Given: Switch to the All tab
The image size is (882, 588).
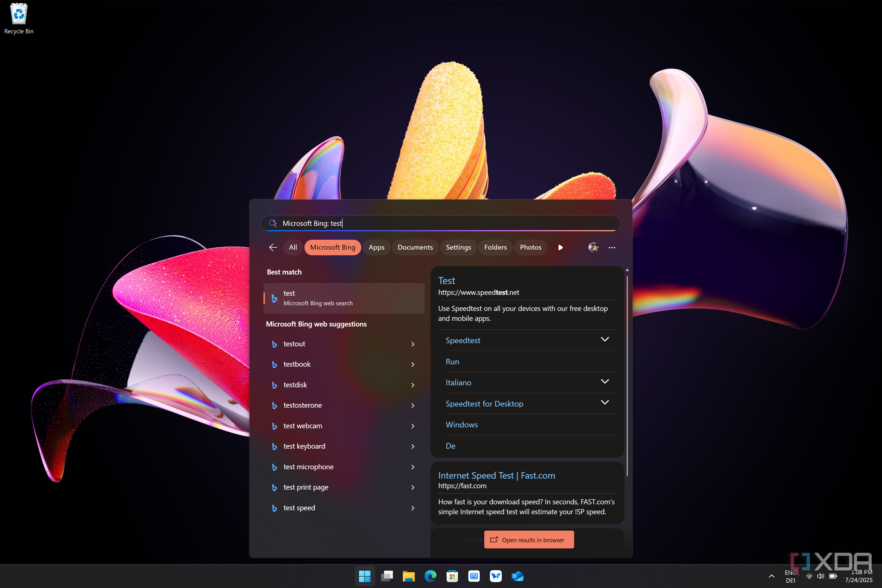Looking at the screenshot, I should click(x=293, y=248).
